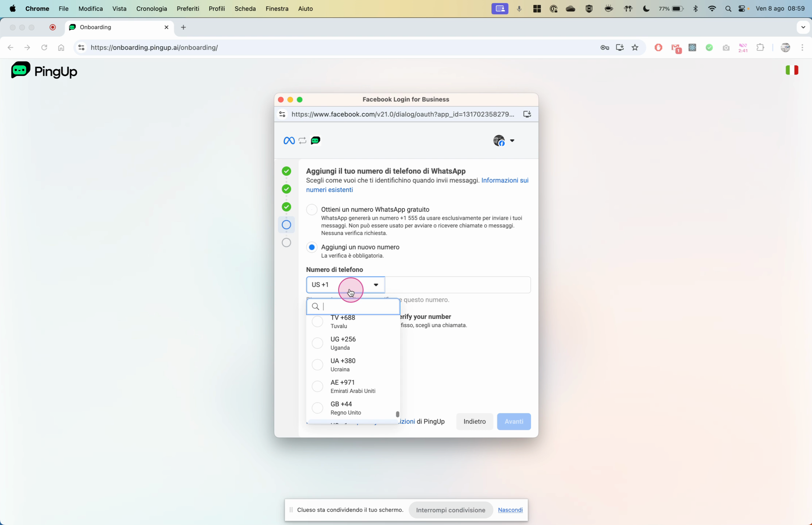The height and width of the screenshot is (525, 812).
Task: Open the Facebook profile avatar menu
Action: pos(504,140)
